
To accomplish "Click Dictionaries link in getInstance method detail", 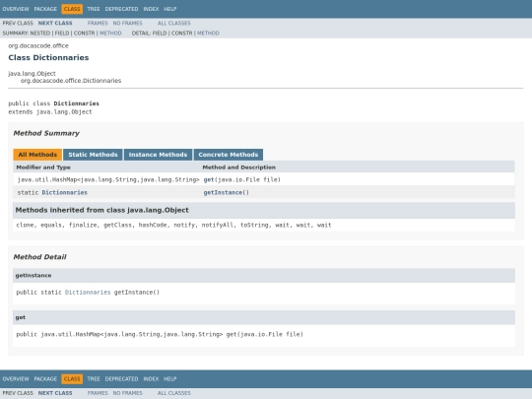I will 88,293.
